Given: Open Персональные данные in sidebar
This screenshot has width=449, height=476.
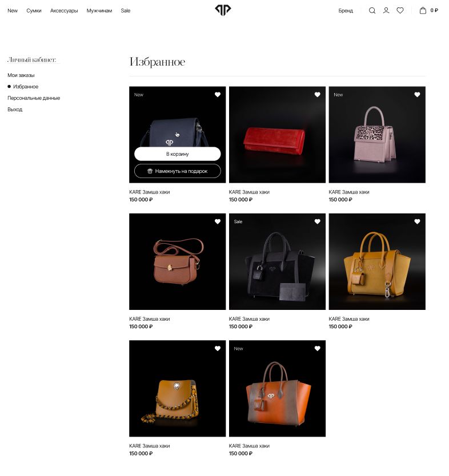Looking at the screenshot, I should click(34, 98).
